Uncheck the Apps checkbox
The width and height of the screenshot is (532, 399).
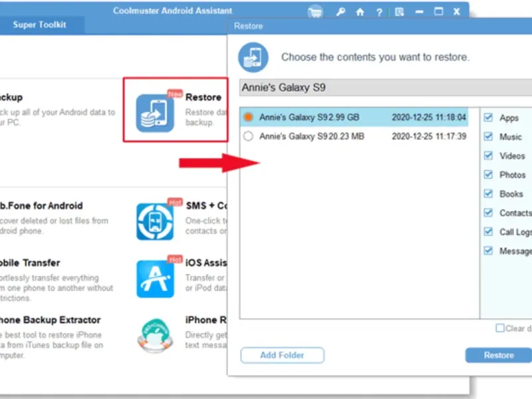click(488, 118)
